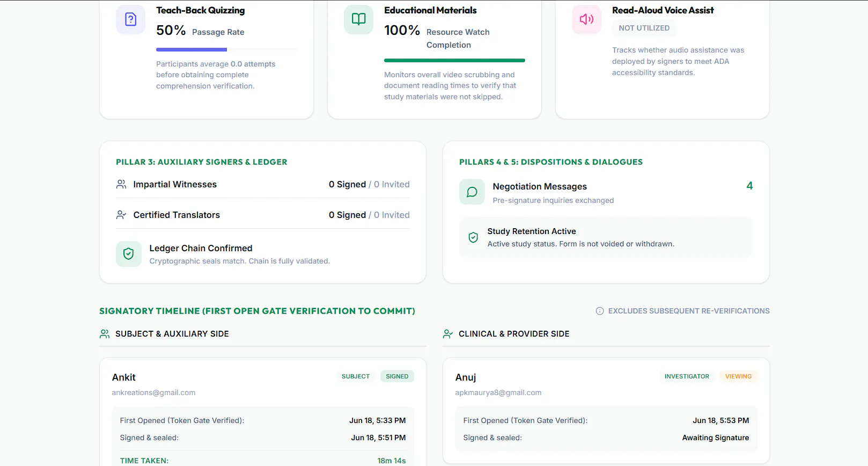Image resolution: width=868 pixels, height=466 pixels.
Task: Click the SUBJECT role tag for Ankit
Action: pyautogui.click(x=356, y=376)
